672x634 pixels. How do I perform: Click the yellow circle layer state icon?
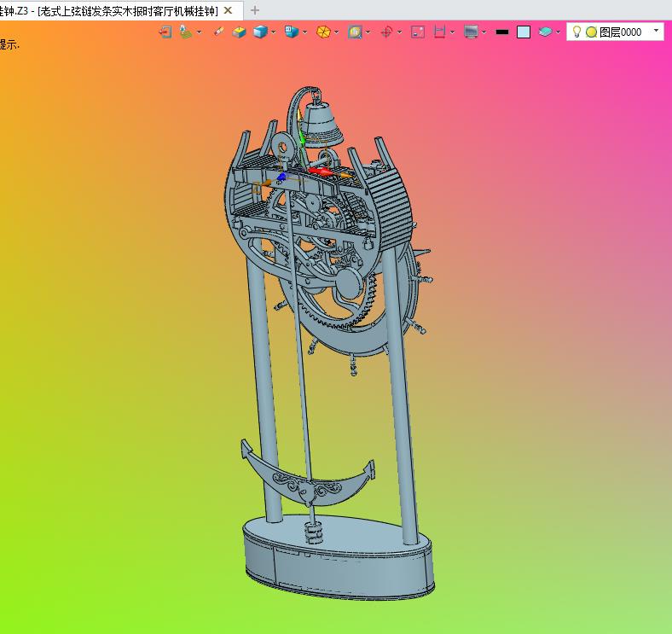click(x=592, y=32)
